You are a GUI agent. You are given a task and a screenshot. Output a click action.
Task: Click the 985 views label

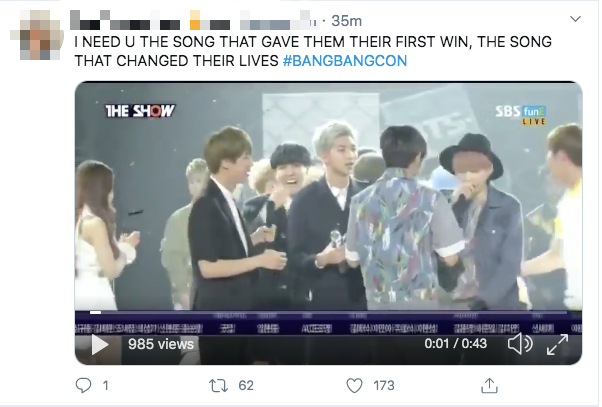(160, 344)
